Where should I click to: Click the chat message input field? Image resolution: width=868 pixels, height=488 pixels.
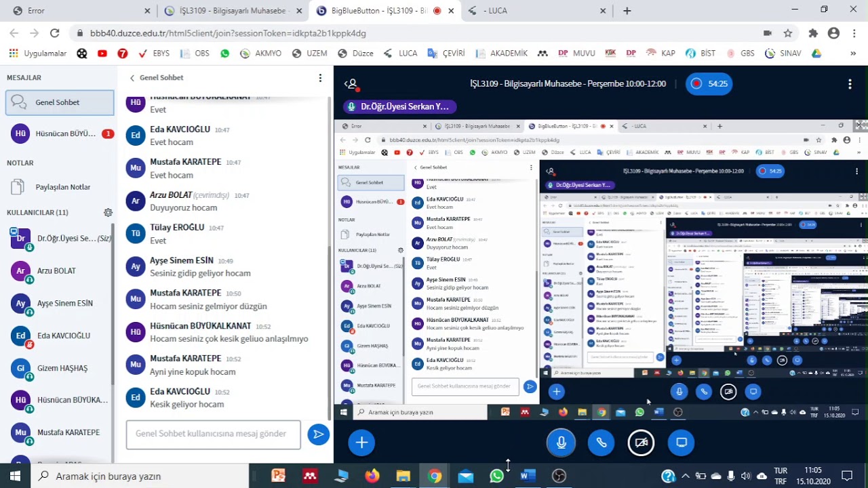(x=213, y=434)
